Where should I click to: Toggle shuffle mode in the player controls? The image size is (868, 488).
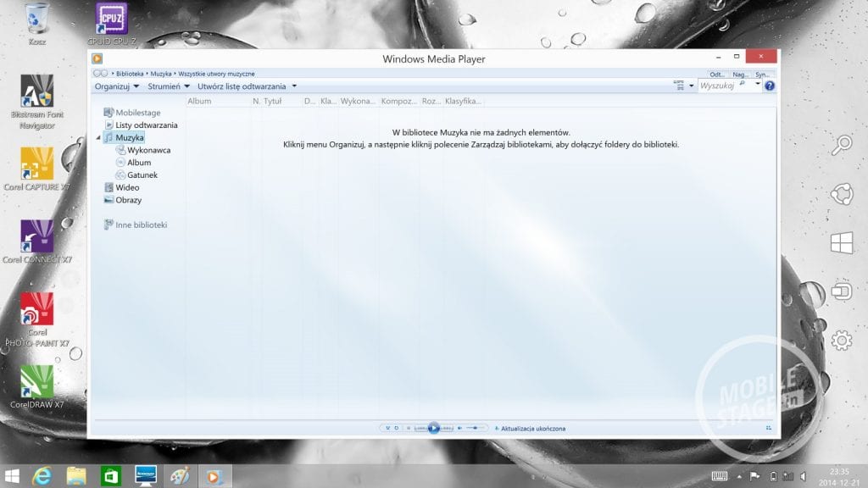point(387,428)
